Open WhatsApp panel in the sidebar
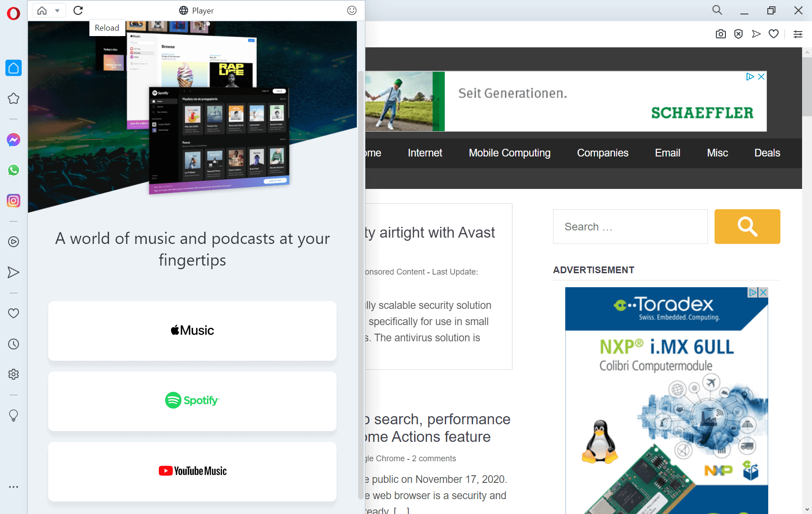 click(x=13, y=170)
